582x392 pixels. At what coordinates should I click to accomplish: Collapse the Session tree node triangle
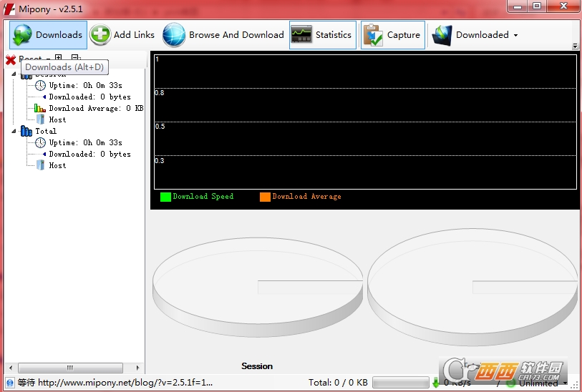click(x=14, y=74)
